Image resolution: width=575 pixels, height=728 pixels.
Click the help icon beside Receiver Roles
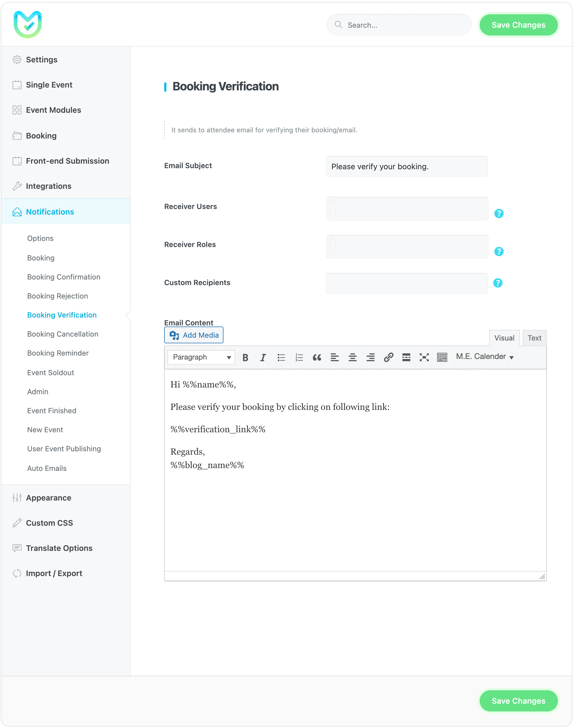click(x=499, y=252)
